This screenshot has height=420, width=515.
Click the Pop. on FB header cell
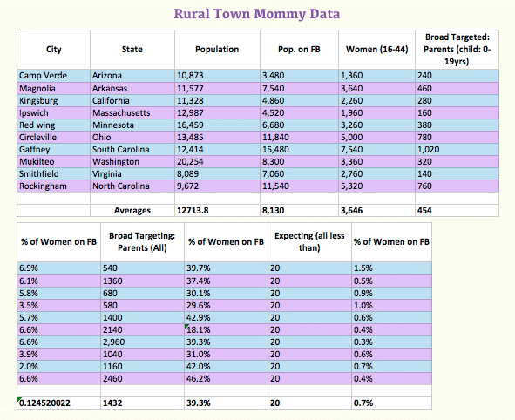pyautogui.click(x=299, y=50)
